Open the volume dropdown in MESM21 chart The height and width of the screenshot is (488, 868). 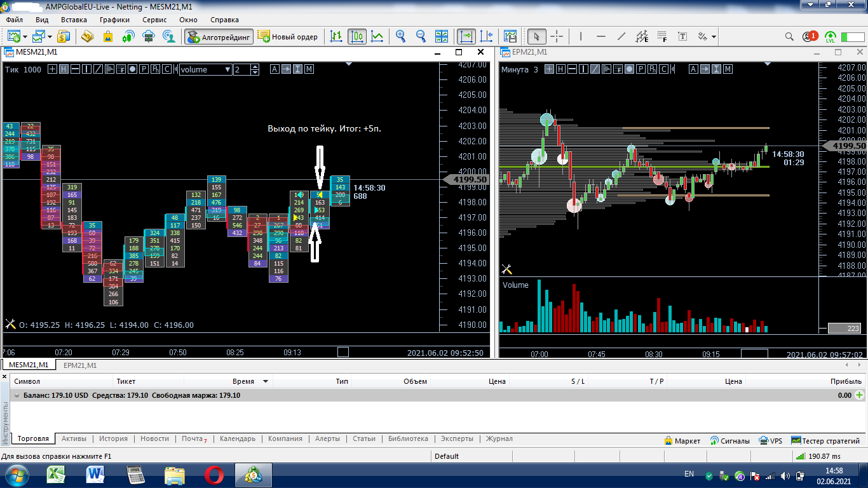point(205,69)
